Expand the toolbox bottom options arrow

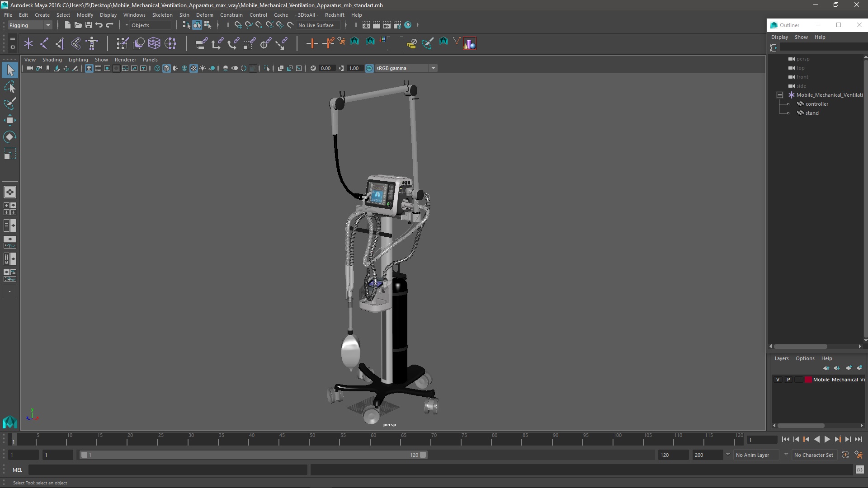[x=9, y=292]
